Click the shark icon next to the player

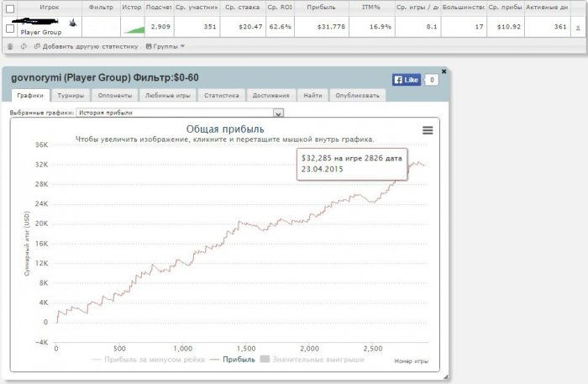point(73,23)
